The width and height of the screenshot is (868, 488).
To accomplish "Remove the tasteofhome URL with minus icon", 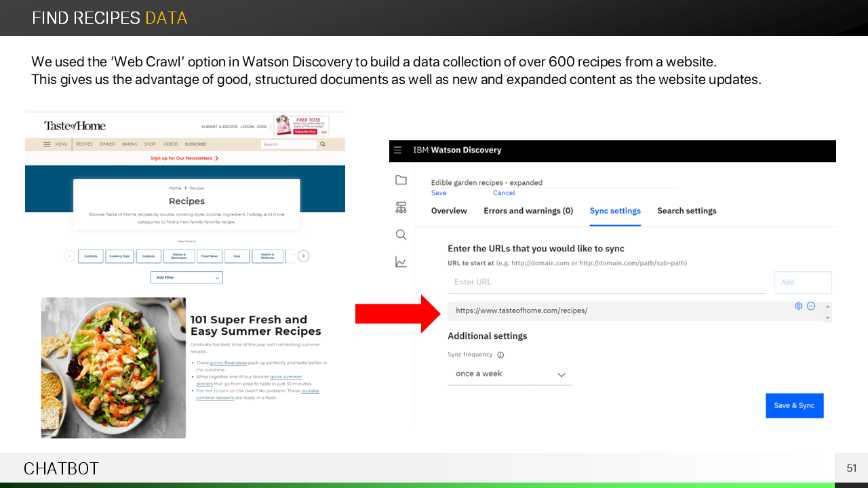I will [811, 306].
